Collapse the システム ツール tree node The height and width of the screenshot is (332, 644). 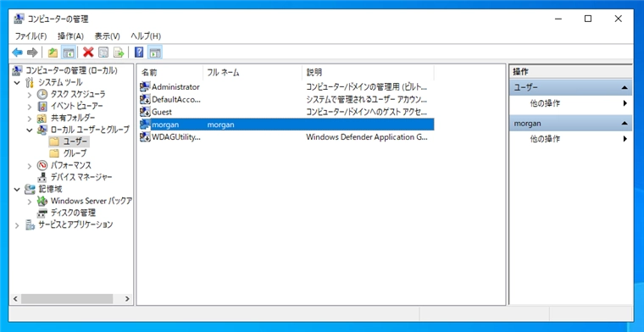click(x=17, y=82)
